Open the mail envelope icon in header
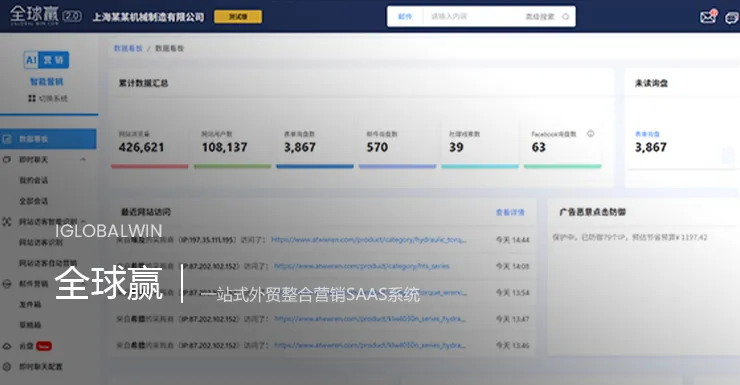Image resolution: width=740 pixels, height=385 pixels. pyautogui.click(x=708, y=17)
